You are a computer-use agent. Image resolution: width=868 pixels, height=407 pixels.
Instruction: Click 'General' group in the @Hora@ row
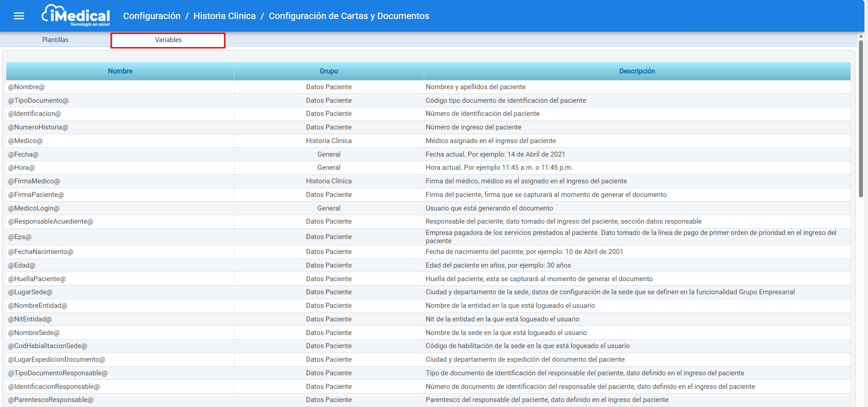(329, 168)
